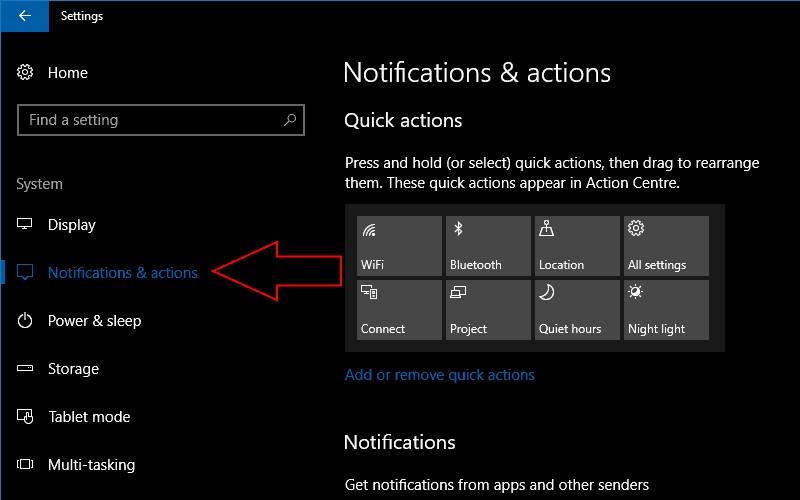Select the Multi-tasking icon
The height and width of the screenshot is (500, 800).
tap(24, 464)
